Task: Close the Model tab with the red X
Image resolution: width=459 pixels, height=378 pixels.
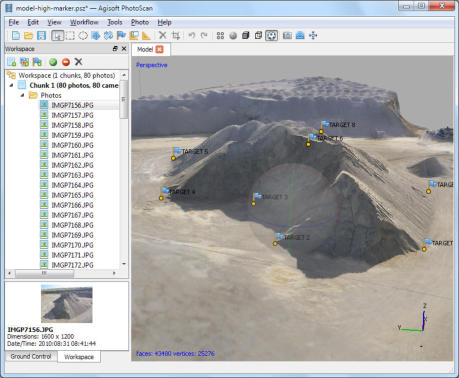Action: click(160, 49)
